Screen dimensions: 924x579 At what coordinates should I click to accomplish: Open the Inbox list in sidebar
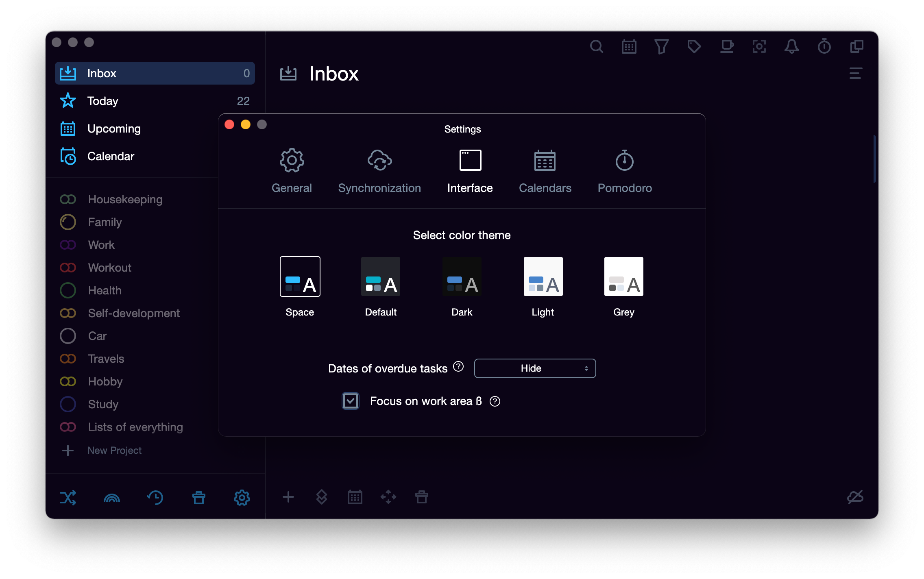coord(155,73)
